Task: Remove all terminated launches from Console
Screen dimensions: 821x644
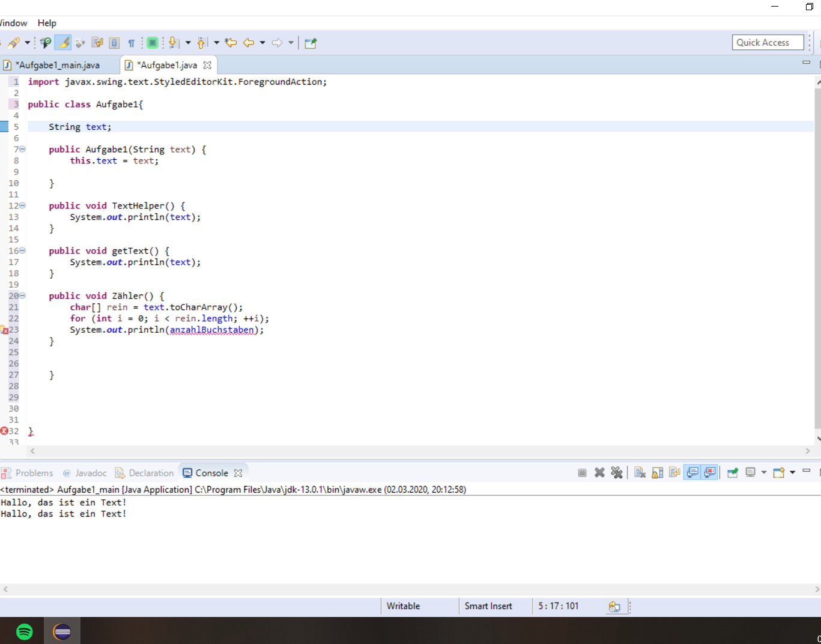Action: click(x=617, y=472)
